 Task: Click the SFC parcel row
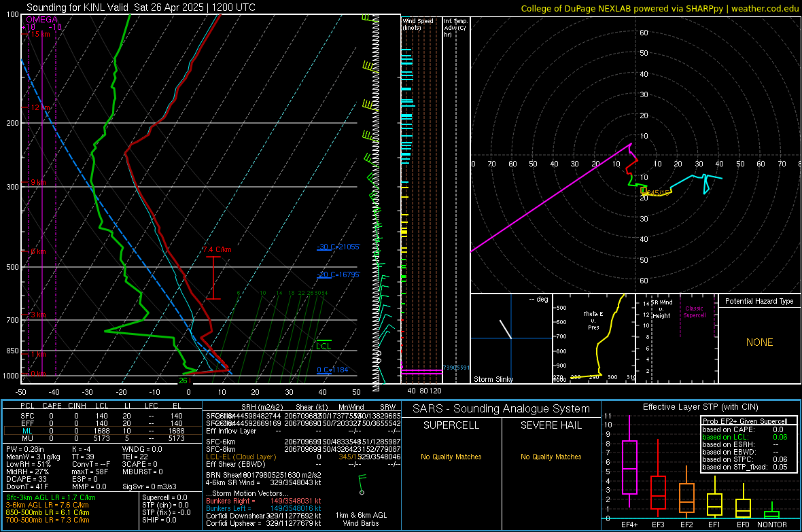tap(101, 416)
